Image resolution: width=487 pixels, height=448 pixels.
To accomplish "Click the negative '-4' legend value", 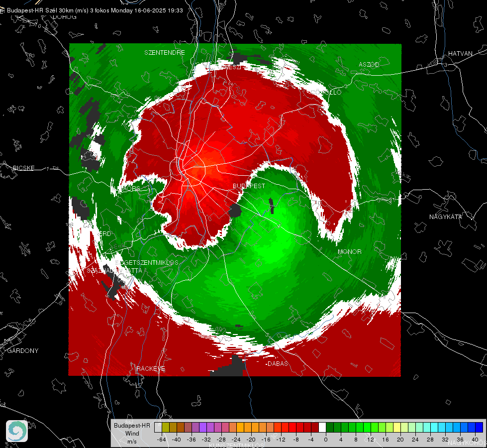I will click(311, 440).
